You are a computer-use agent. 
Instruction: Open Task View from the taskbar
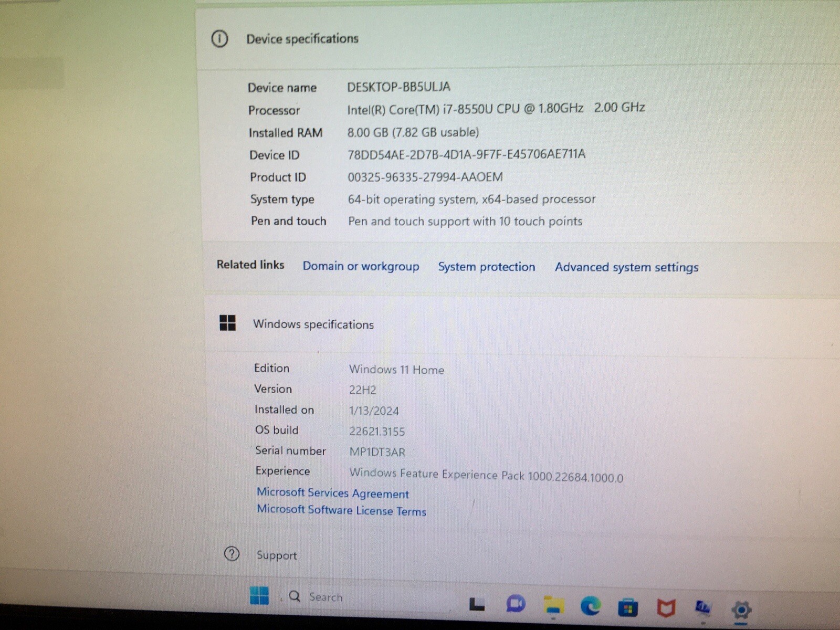477,604
